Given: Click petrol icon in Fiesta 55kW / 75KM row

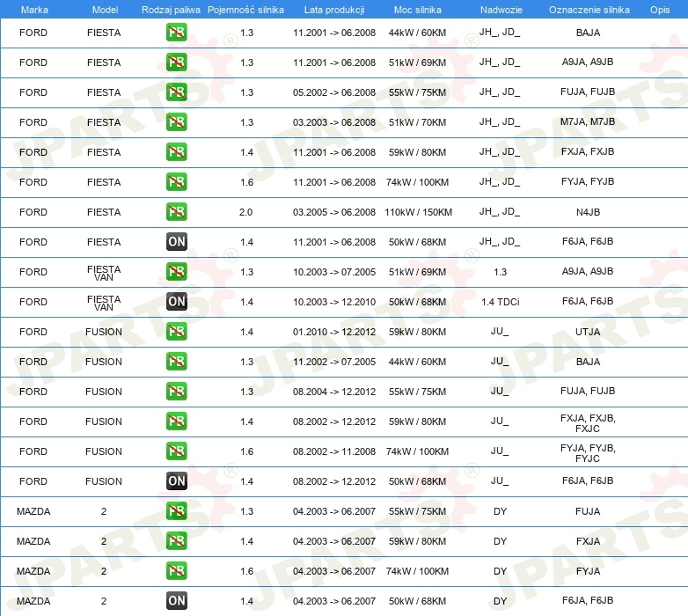Looking at the screenshot, I should pos(176,92).
